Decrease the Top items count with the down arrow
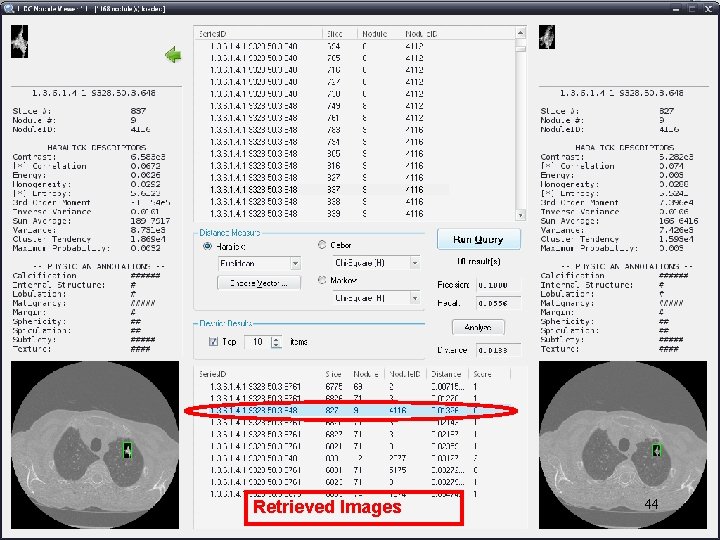The height and width of the screenshot is (540, 720). coord(276,345)
